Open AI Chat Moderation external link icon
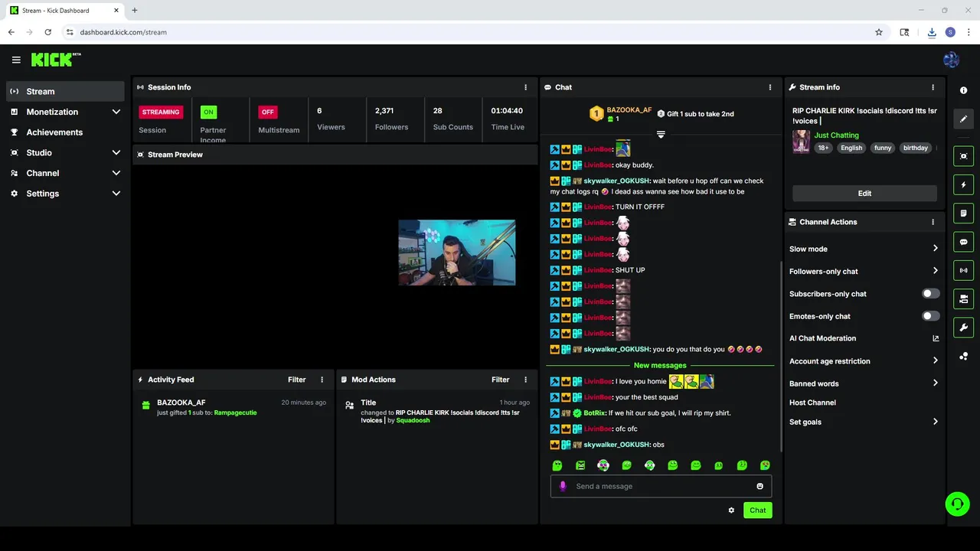The width and height of the screenshot is (980, 551). tap(935, 338)
